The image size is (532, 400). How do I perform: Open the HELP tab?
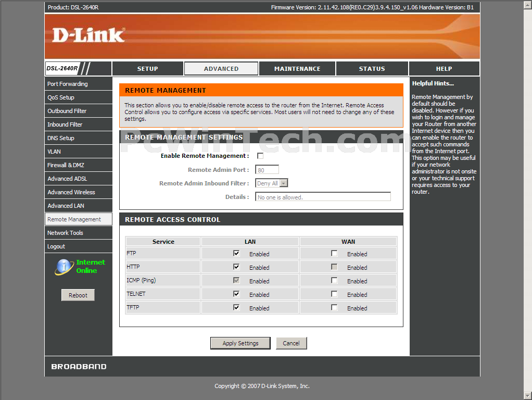(x=444, y=69)
